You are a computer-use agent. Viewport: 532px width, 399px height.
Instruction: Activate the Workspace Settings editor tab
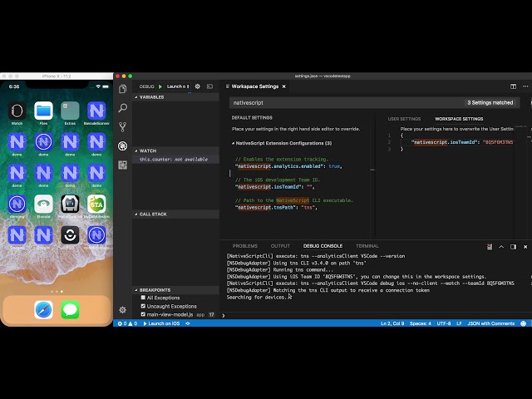pyautogui.click(x=257, y=86)
